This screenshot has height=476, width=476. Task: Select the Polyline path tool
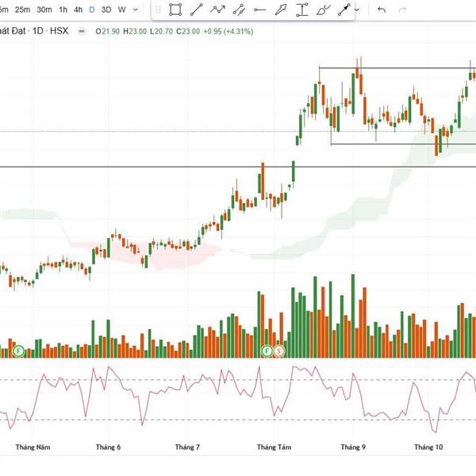pos(217,10)
